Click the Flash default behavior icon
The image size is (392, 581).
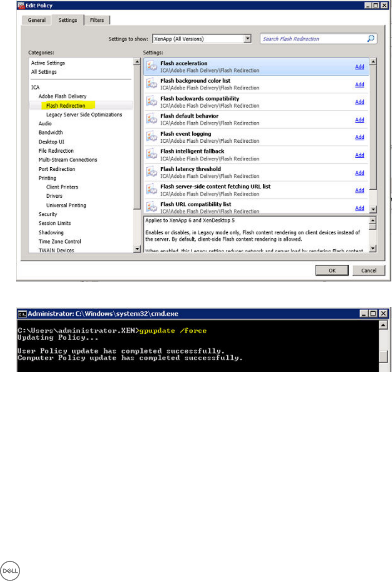[x=152, y=119]
